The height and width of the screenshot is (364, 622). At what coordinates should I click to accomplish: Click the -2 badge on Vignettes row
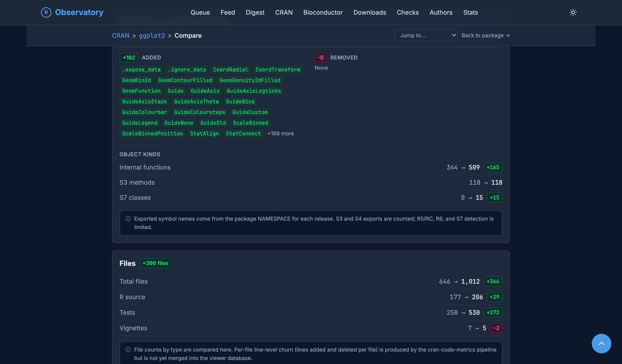496,328
